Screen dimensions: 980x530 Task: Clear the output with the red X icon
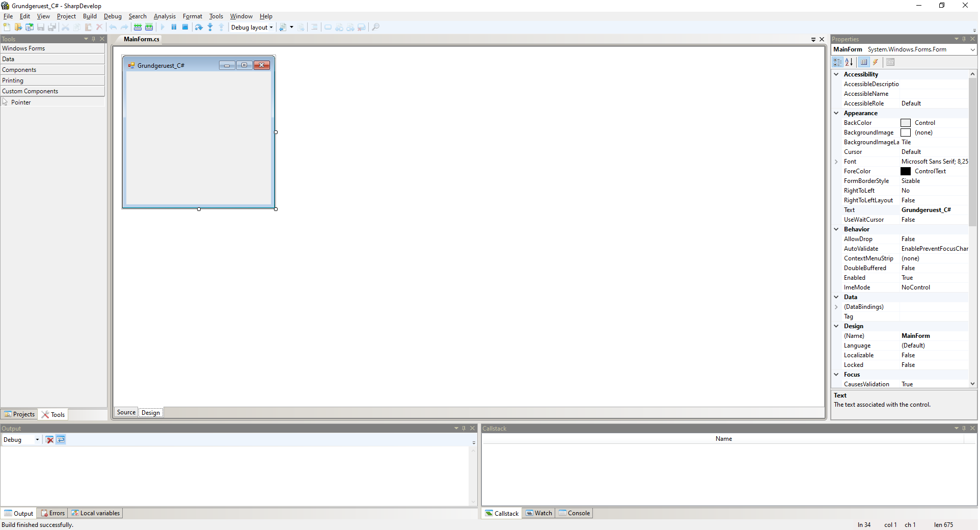[x=49, y=440]
